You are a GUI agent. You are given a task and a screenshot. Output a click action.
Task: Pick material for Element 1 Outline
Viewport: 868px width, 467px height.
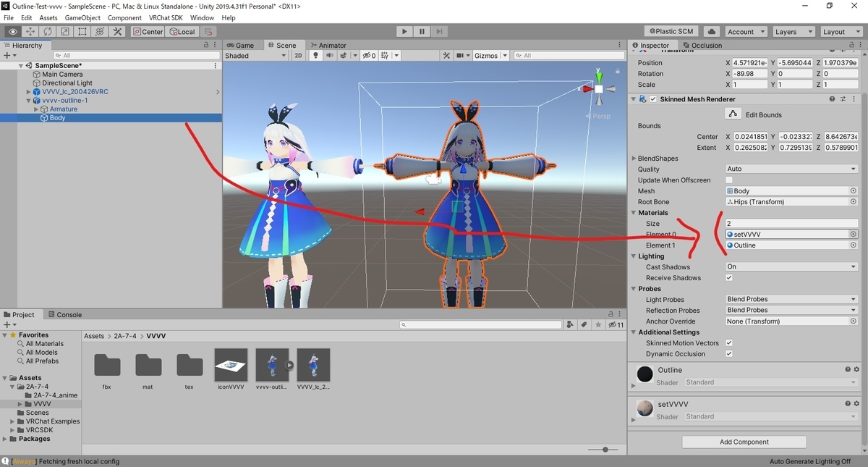point(854,245)
